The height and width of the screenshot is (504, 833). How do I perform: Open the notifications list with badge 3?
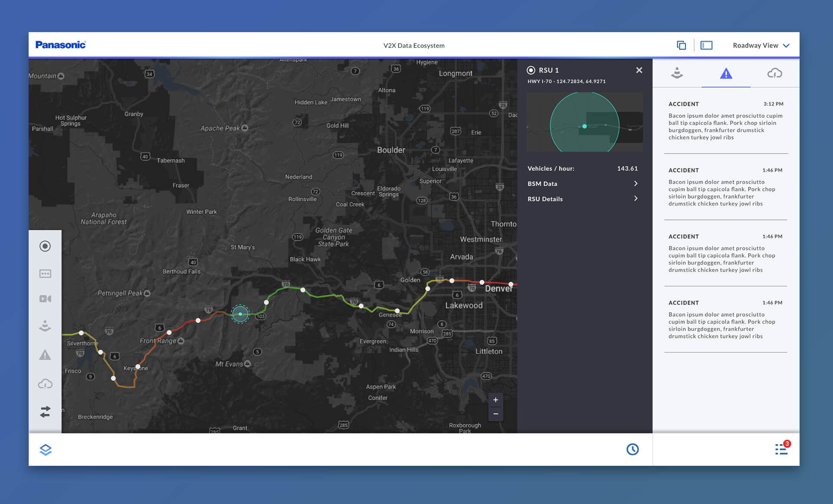[781, 449]
